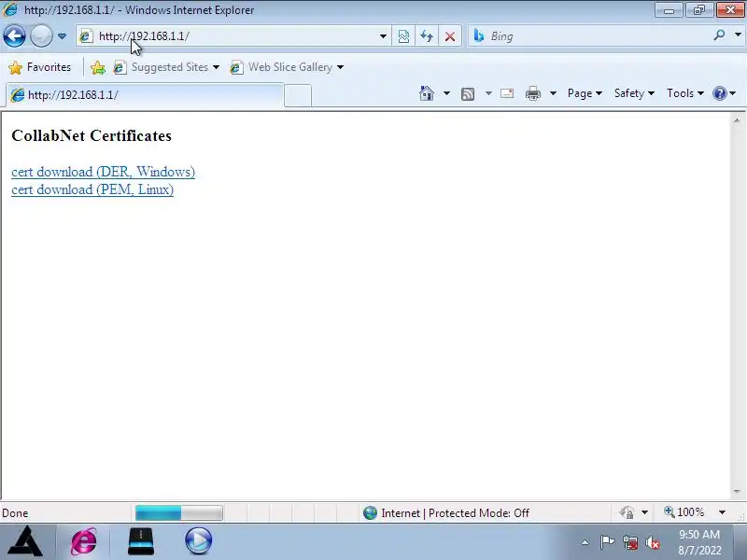Click Internet Explorer taskbar icon
Image resolution: width=747 pixels, height=560 pixels.
click(x=84, y=541)
